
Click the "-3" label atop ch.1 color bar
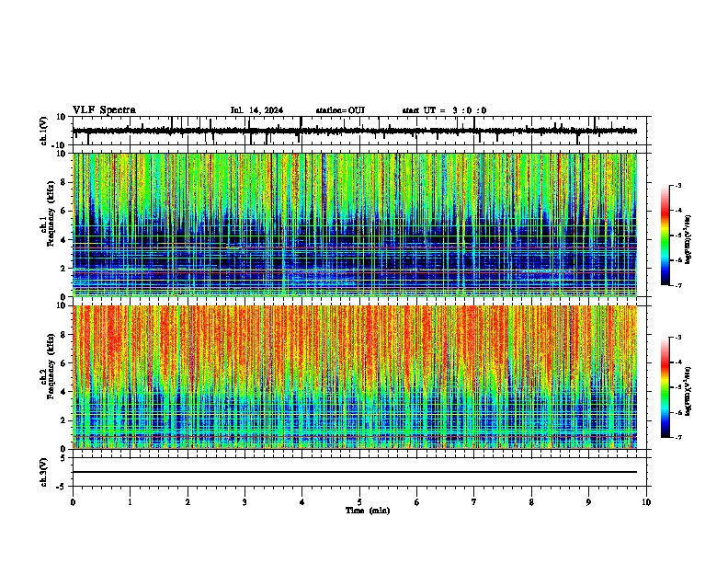pos(678,185)
